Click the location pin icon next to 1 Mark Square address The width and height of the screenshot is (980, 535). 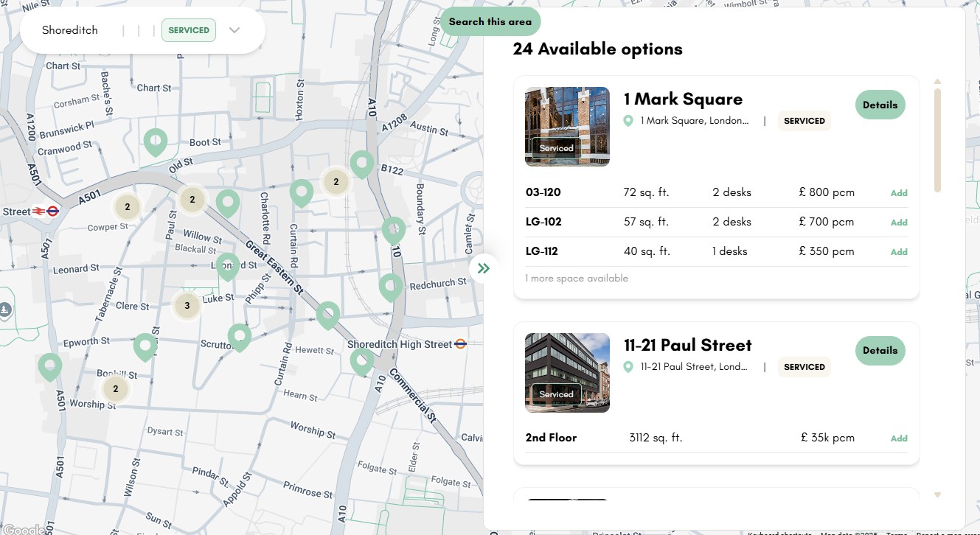[628, 121]
